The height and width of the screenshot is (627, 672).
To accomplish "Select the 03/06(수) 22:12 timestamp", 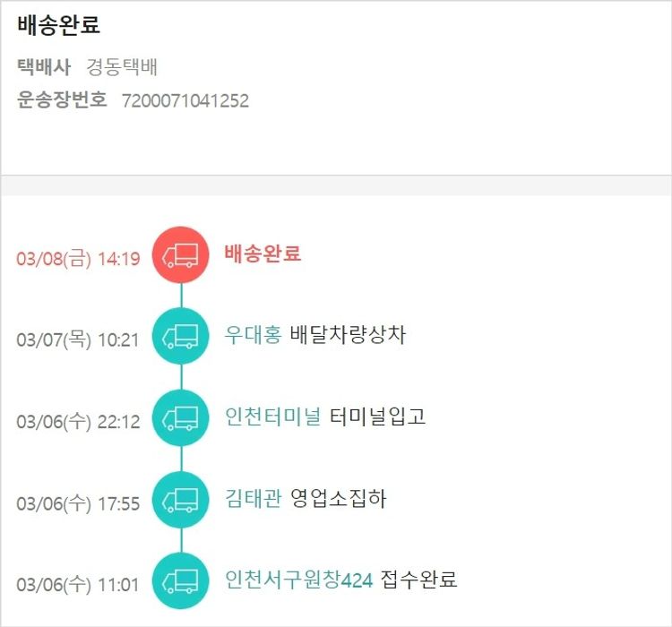I will (78, 422).
